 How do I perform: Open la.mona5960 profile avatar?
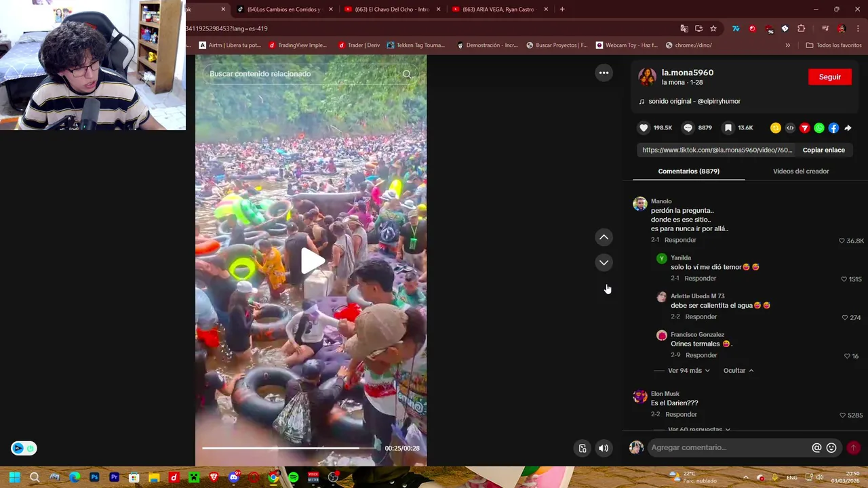point(647,77)
